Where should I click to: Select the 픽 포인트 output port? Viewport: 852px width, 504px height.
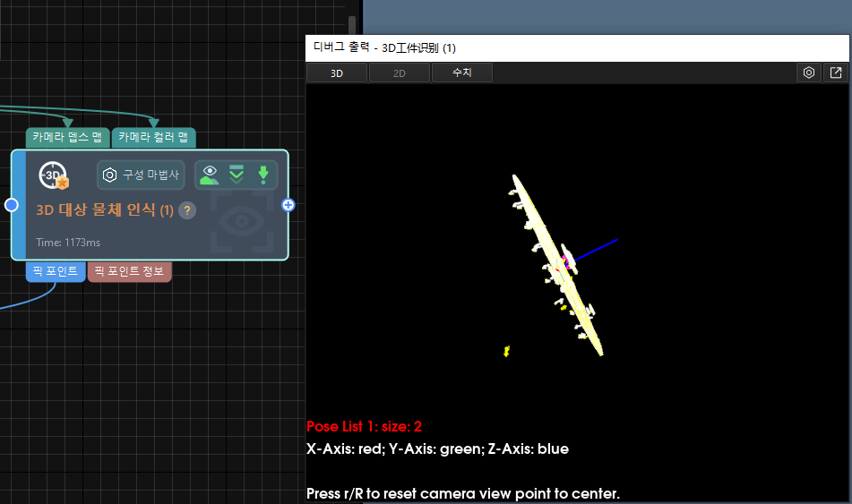click(56, 271)
